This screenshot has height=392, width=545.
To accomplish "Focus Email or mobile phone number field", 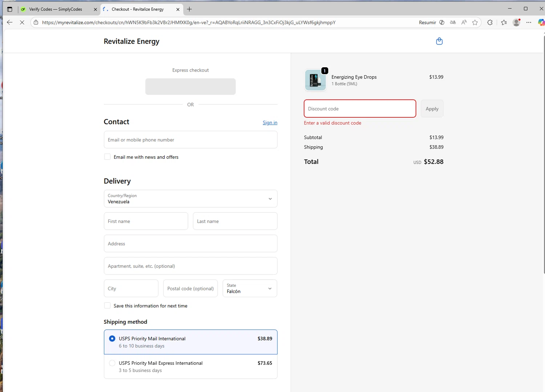I will click(190, 140).
